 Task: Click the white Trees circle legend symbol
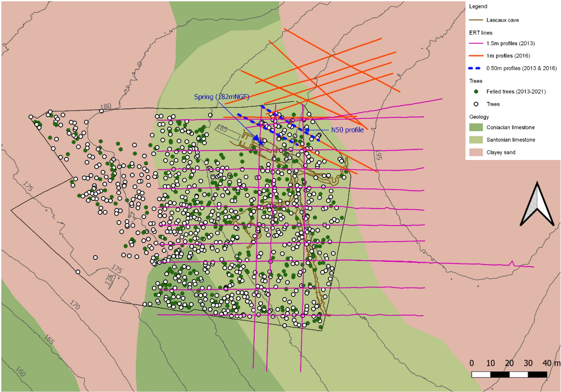click(x=476, y=104)
